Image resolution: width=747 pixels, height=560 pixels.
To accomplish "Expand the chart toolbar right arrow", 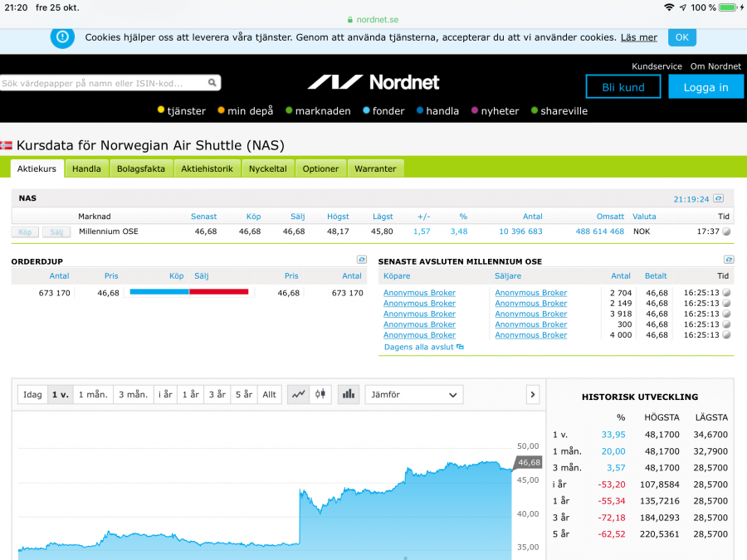I will point(533,395).
